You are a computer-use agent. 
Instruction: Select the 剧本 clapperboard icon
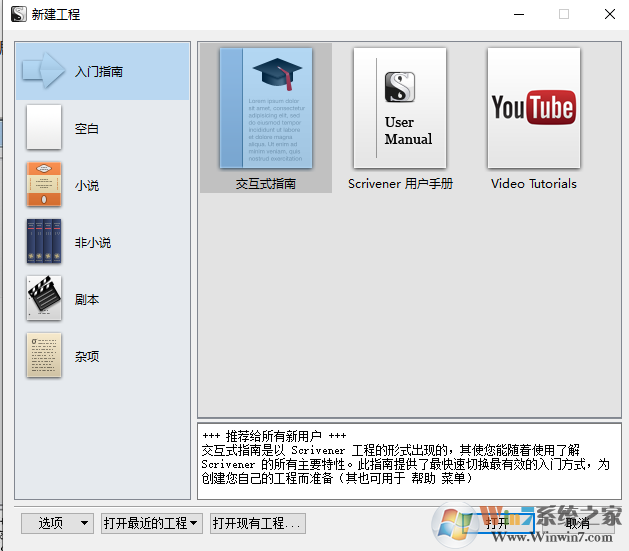pos(43,298)
